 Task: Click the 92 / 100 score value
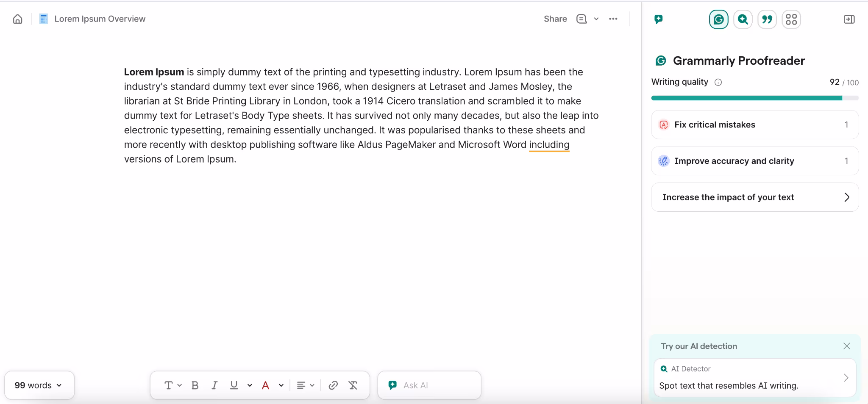click(x=844, y=82)
